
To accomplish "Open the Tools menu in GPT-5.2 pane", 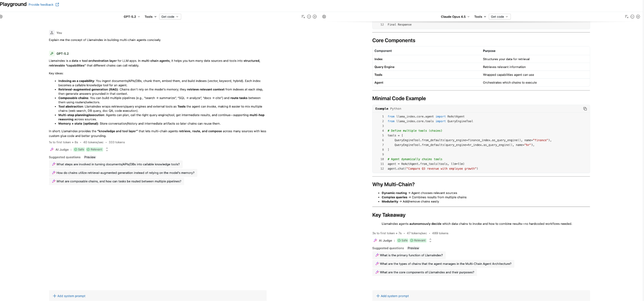I will 150,17.
